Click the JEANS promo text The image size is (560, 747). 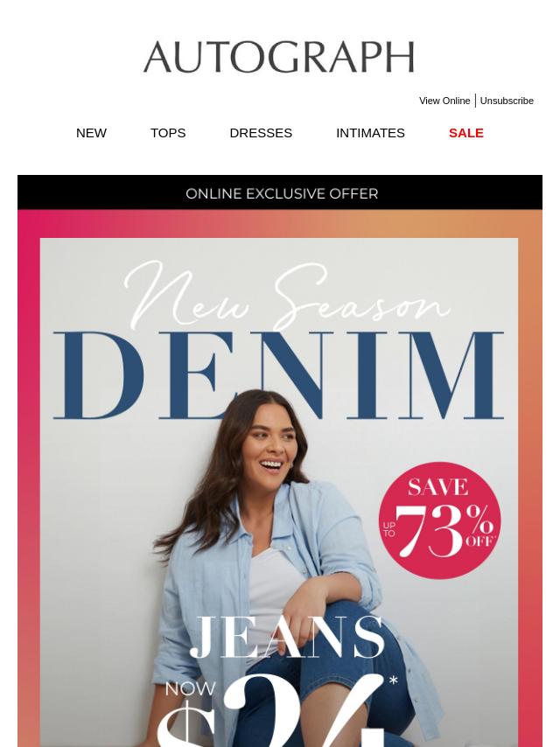(x=287, y=637)
